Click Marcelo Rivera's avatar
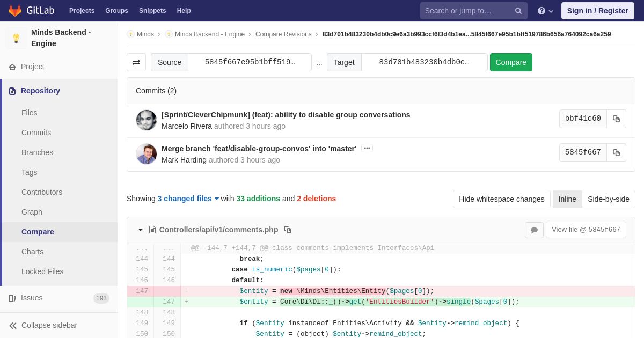 [x=147, y=120]
